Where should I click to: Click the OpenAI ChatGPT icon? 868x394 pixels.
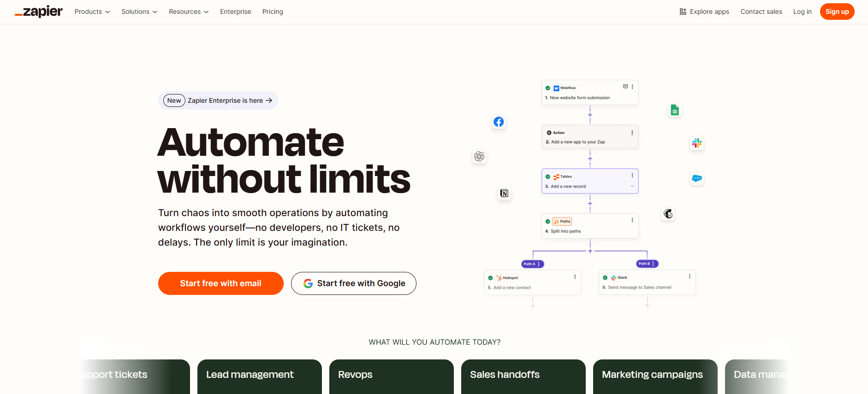coord(479,157)
